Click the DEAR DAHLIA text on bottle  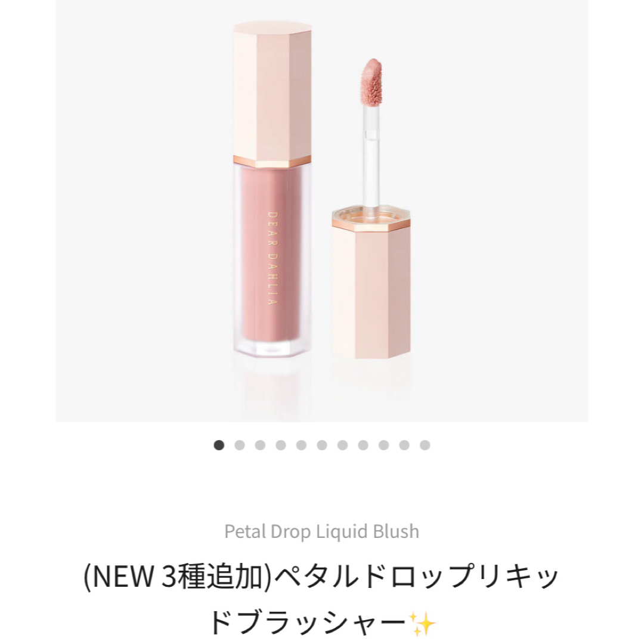click(x=273, y=258)
